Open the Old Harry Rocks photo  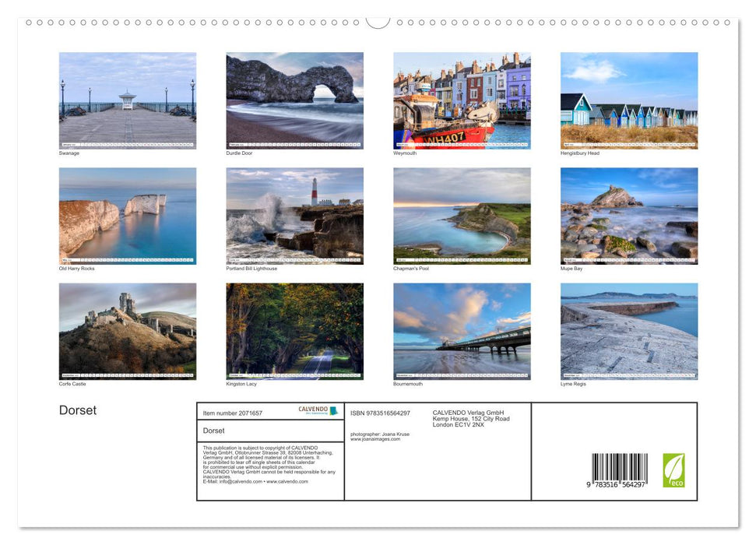click(128, 216)
